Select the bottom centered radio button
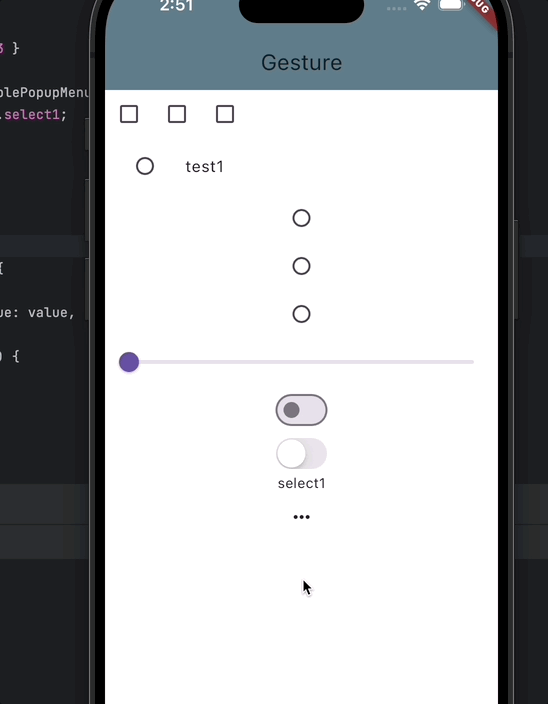Image resolution: width=548 pixels, height=704 pixels. 301,314
